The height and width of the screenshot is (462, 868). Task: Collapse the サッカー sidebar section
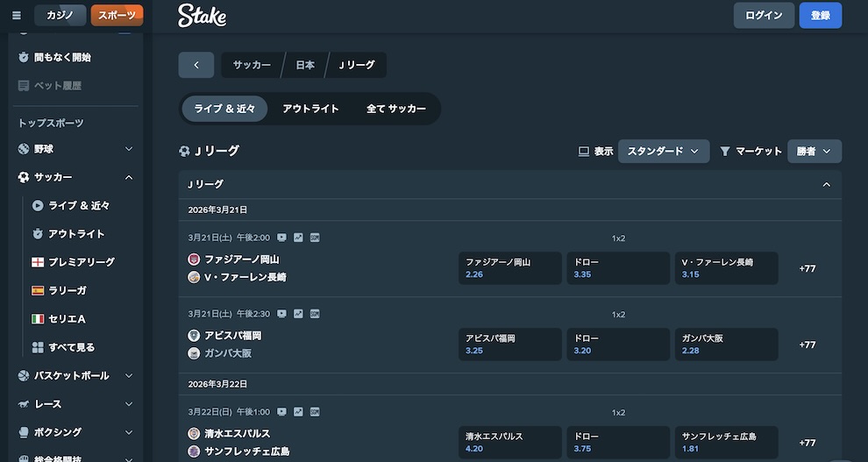pyautogui.click(x=128, y=177)
